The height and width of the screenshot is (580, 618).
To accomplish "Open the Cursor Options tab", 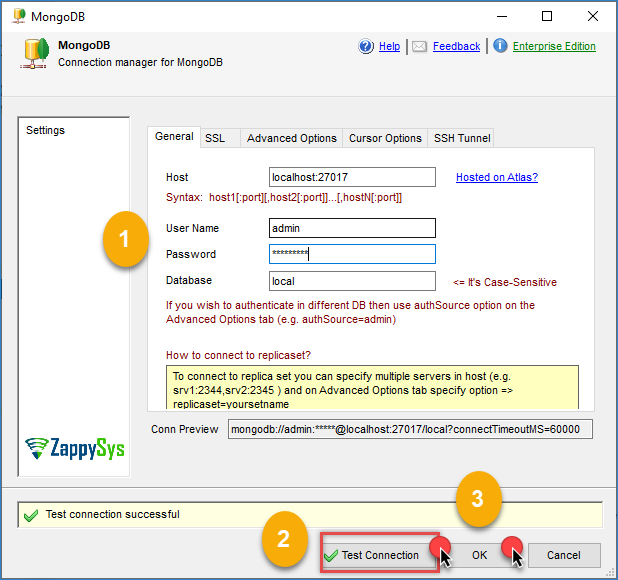I will (x=385, y=138).
